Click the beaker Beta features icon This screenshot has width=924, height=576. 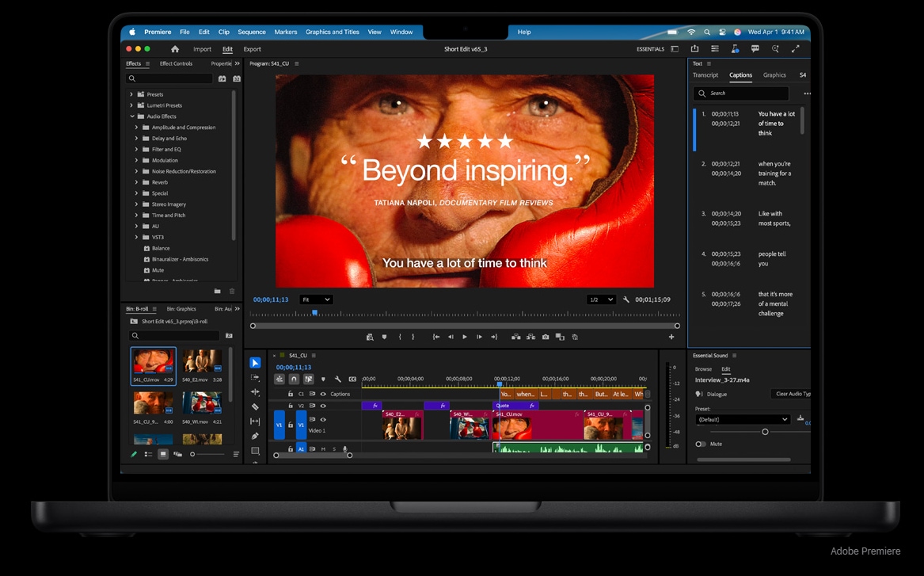tap(735, 49)
